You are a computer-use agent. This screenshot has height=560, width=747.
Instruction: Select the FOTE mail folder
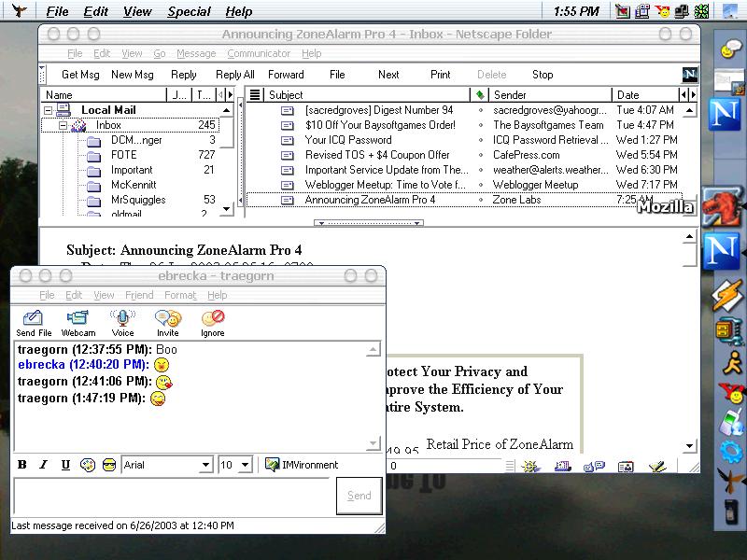click(x=124, y=155)
